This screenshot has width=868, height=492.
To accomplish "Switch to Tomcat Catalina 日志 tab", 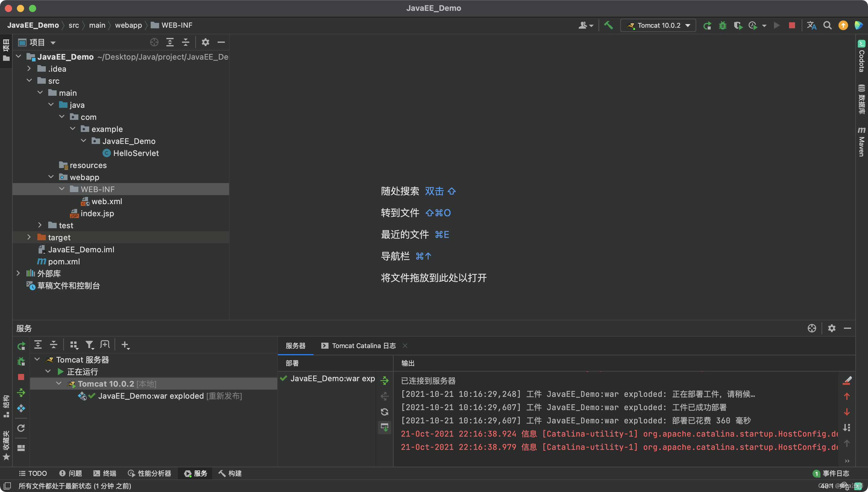I will point(358,346).
